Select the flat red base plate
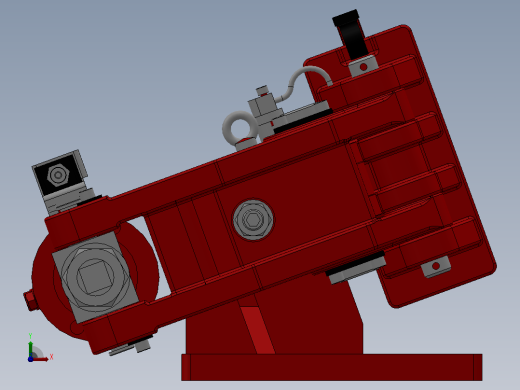The width and height of the screenshot is (520, 390). click(x=332, y=367)
